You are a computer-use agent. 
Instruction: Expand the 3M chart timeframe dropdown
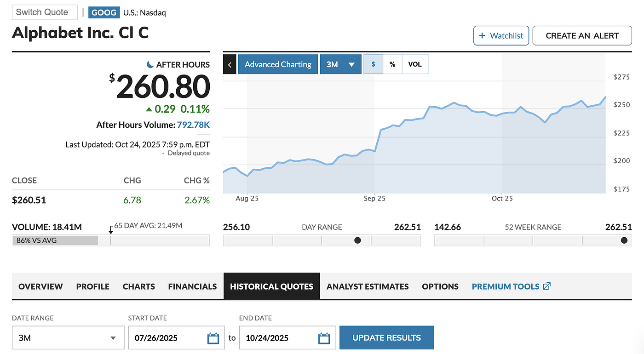tap(340, 64)
